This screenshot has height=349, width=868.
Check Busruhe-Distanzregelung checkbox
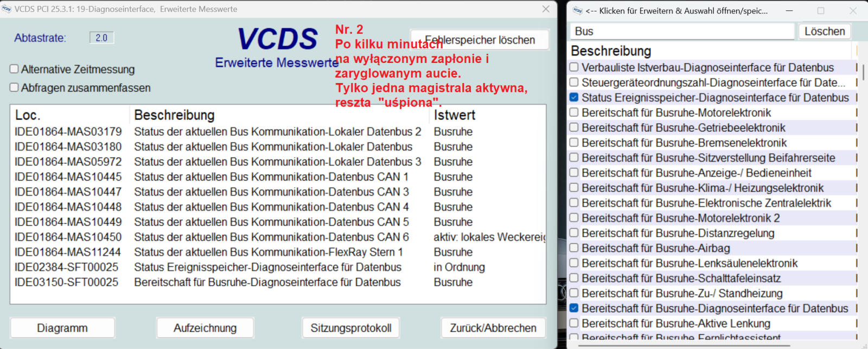(574, 233)
